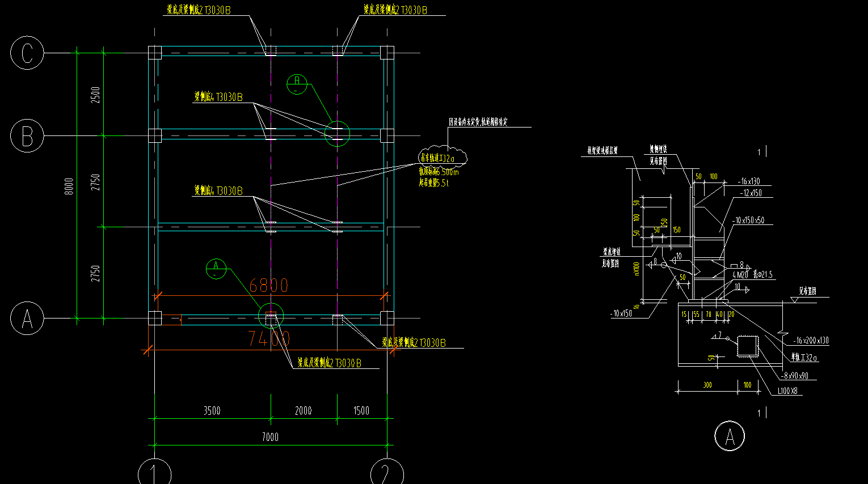Select the hatched square angle section in the detail
The height and width of the screenshot is (484, 868).
click(748, 346)
